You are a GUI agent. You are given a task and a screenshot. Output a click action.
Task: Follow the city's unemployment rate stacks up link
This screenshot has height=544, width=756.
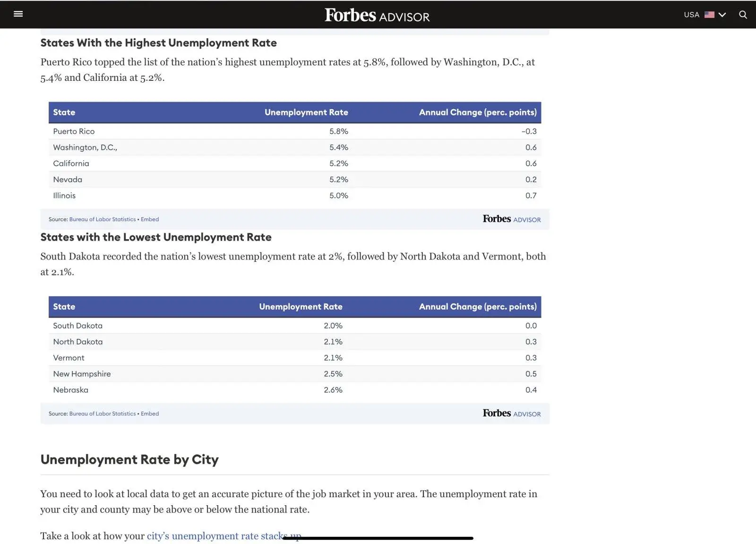click(x=224, y=536)
